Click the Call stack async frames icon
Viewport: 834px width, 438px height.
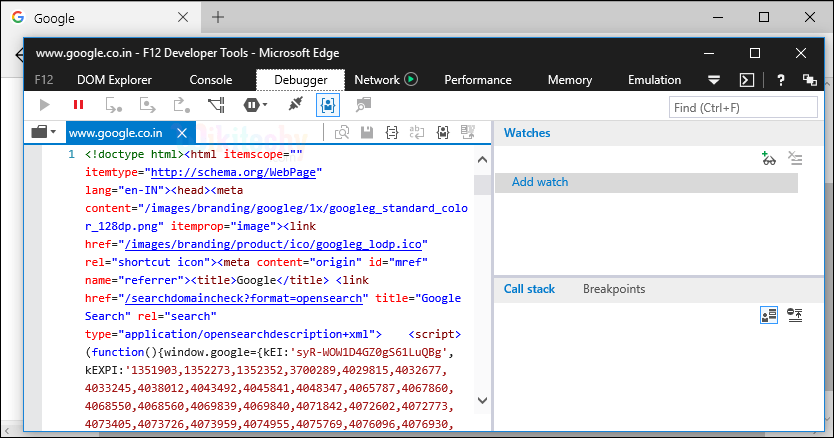tap(795, 315)
